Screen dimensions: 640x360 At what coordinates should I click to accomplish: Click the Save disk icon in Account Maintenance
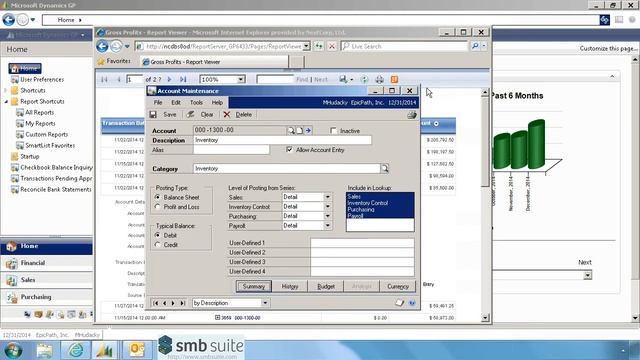click(153, 115)
